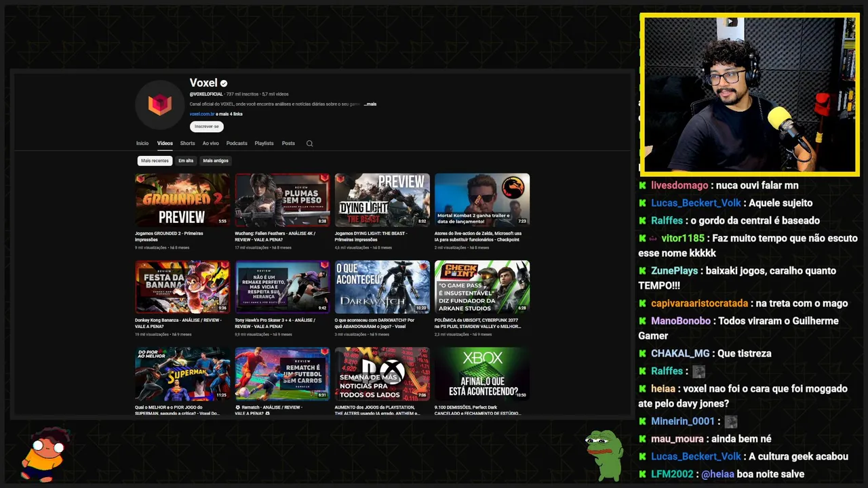Image resolution: width=868 pixels, height=488 pixels.
Task: Click username ZunePlays in chat
Action: [x=674, y=270]
